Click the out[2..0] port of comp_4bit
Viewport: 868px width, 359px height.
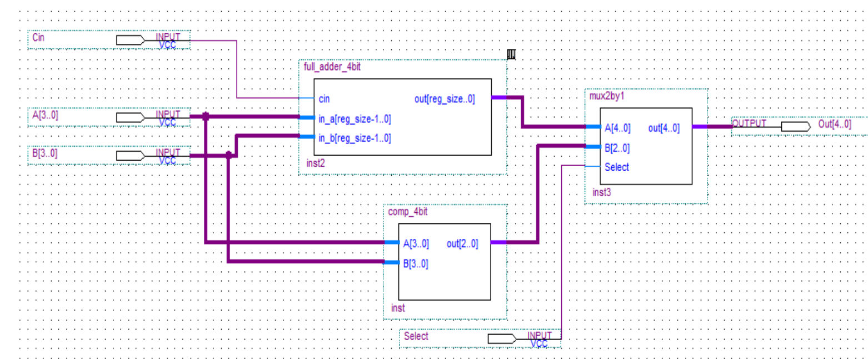click(x=462, y=243)
